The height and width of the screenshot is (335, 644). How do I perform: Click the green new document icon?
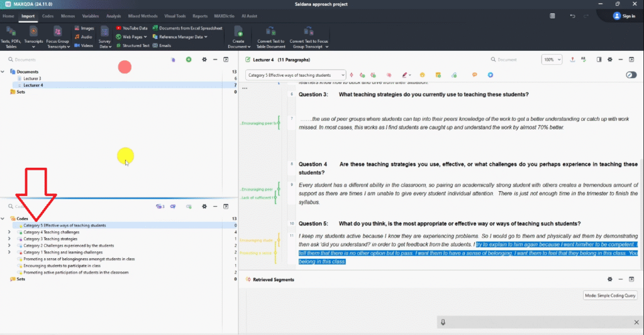[x=188, y=60]
